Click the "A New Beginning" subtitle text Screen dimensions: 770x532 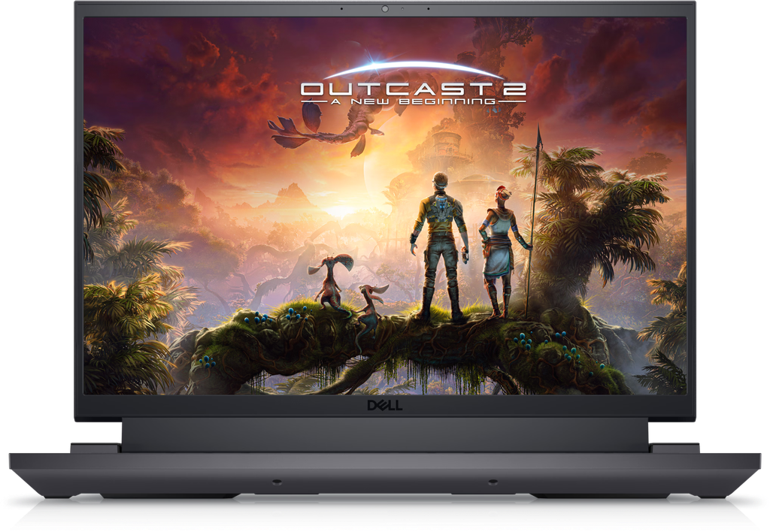413,101
